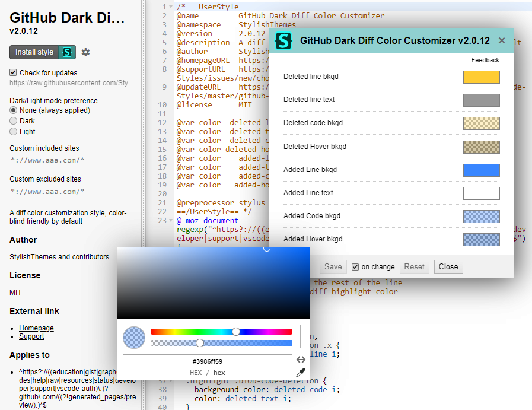Open Added Line bkgd blue swatch

(x=481, y=170)
